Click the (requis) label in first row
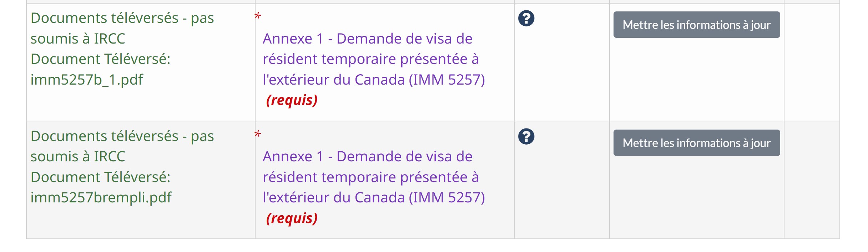 [x=292, y=100]
